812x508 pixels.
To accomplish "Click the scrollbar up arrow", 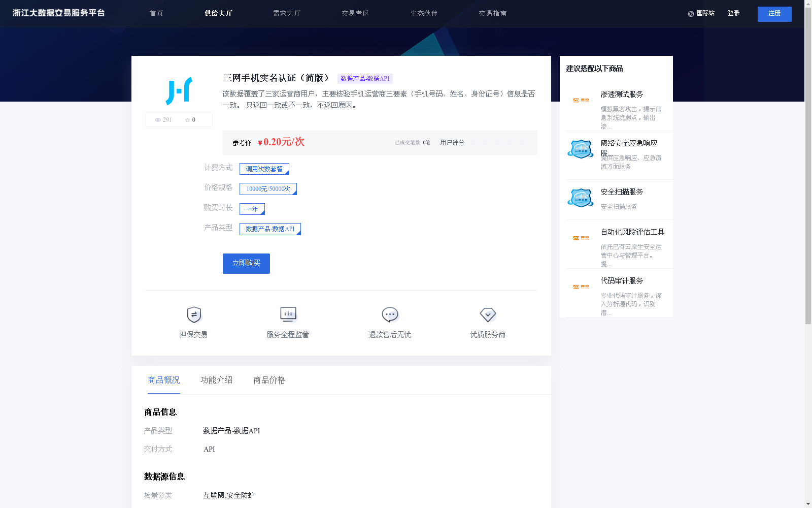I will [808, 3].
